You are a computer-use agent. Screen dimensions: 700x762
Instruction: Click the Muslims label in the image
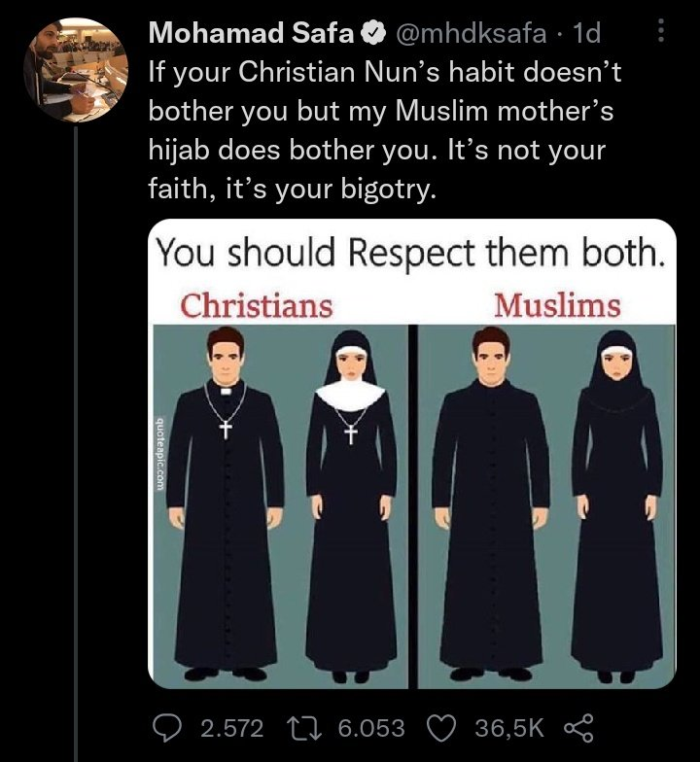coord(558,305)
